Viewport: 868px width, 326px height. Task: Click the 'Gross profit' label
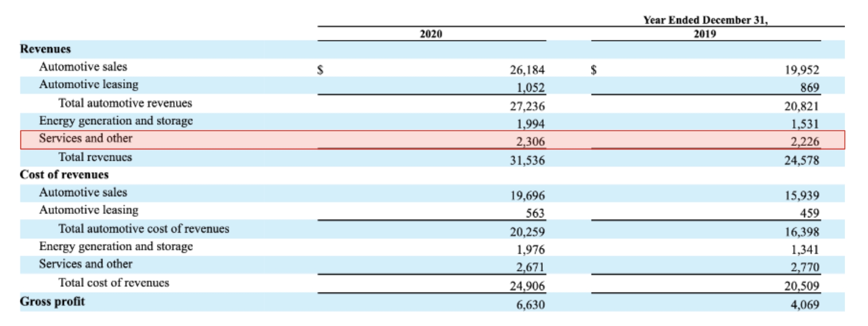52,302
